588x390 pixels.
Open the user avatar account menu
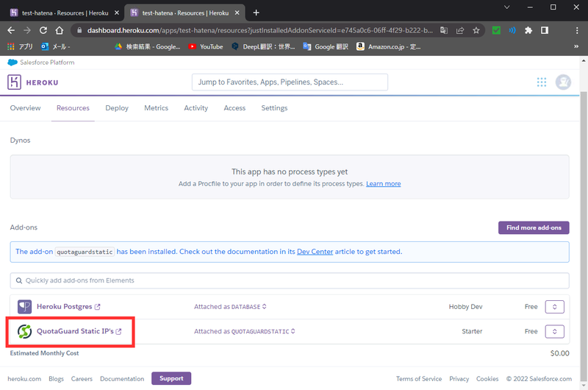point(563,82)
